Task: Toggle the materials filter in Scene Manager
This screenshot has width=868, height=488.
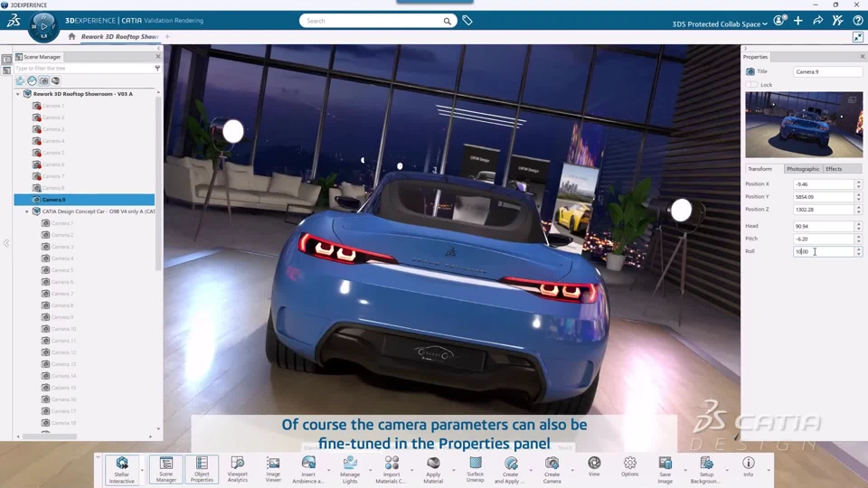Action: click(x=55, y=80)
